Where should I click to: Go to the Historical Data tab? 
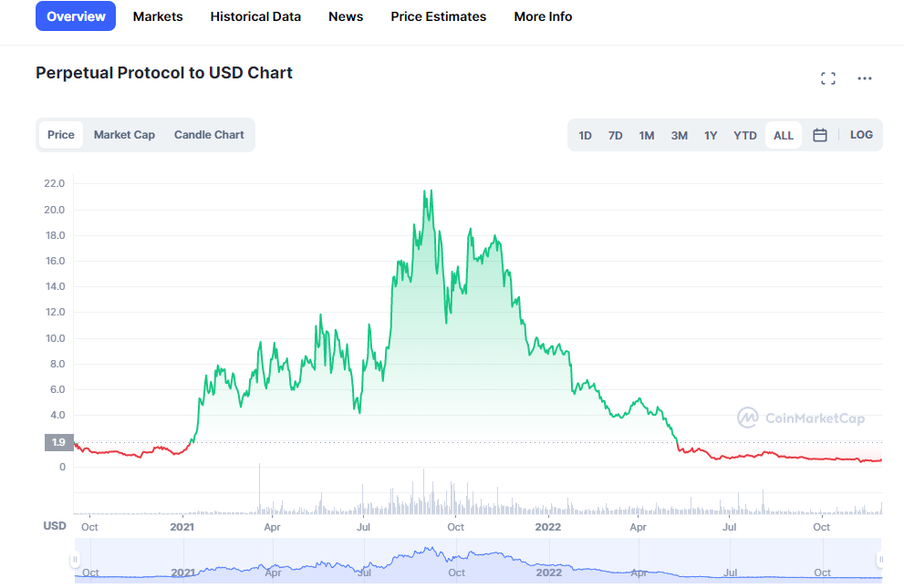click(255, 16)
